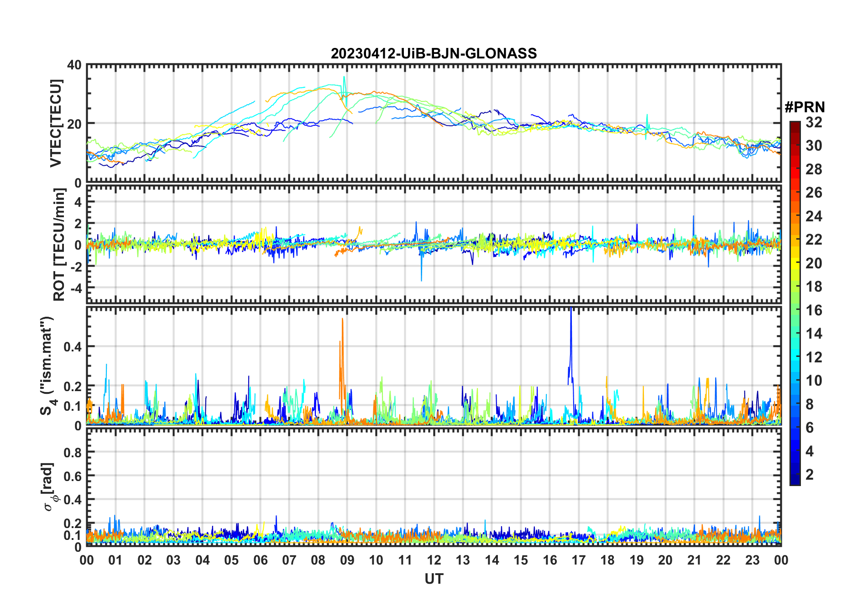Click the plot title 20230412-UiB-BJN-GLONASS

pyautogui.click(x=434, y=53)
